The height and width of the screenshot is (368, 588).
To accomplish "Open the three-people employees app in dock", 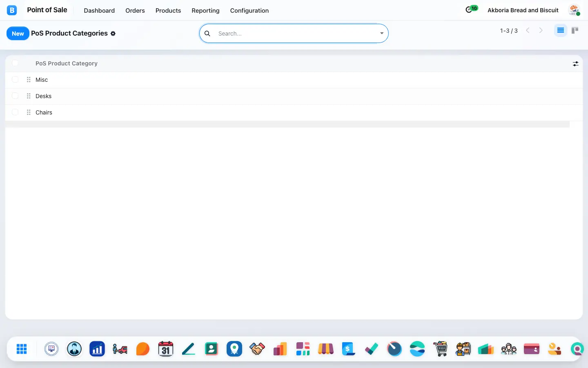I will pyautogui.click(x=509, y=349).
